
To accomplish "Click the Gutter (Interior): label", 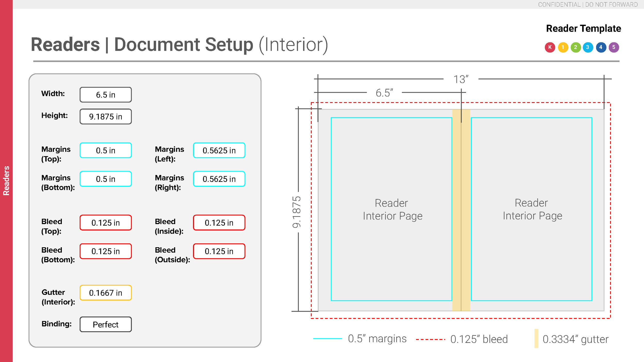I will tap(58, 297).
